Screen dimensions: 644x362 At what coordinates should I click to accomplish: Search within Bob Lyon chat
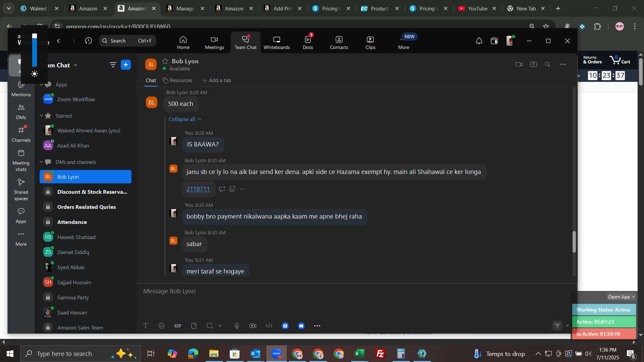coord(548,64)
